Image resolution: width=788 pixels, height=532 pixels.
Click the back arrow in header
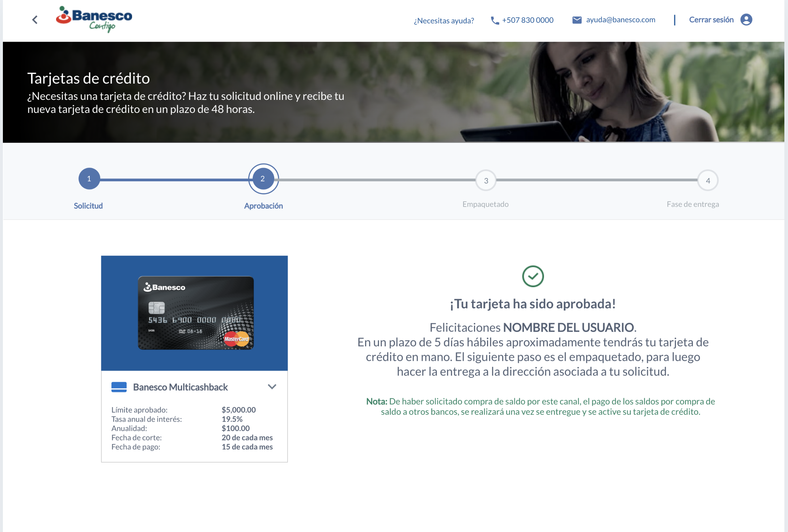click(35, 20)
